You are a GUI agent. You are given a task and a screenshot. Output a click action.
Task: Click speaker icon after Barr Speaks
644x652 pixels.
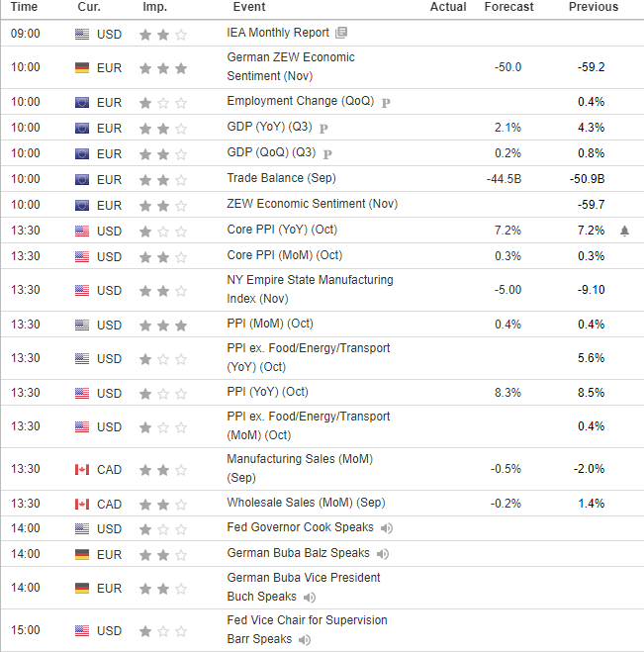(305, 640)
